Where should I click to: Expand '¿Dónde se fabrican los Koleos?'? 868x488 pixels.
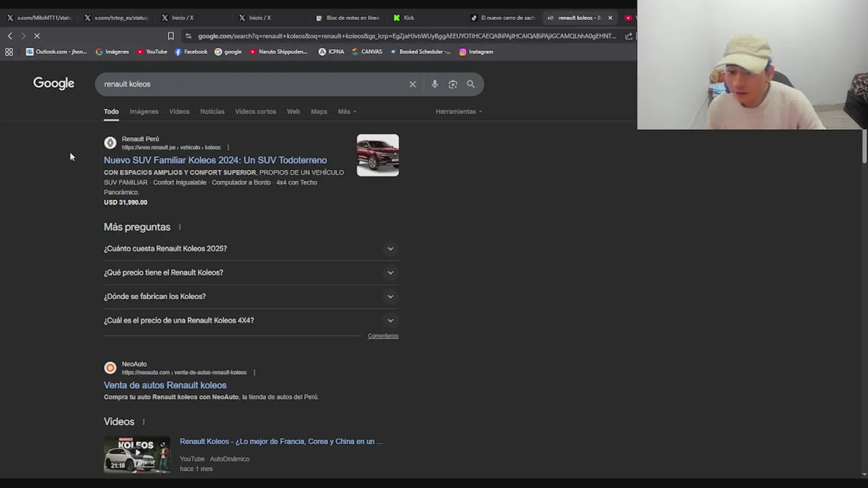click(251, 296)
